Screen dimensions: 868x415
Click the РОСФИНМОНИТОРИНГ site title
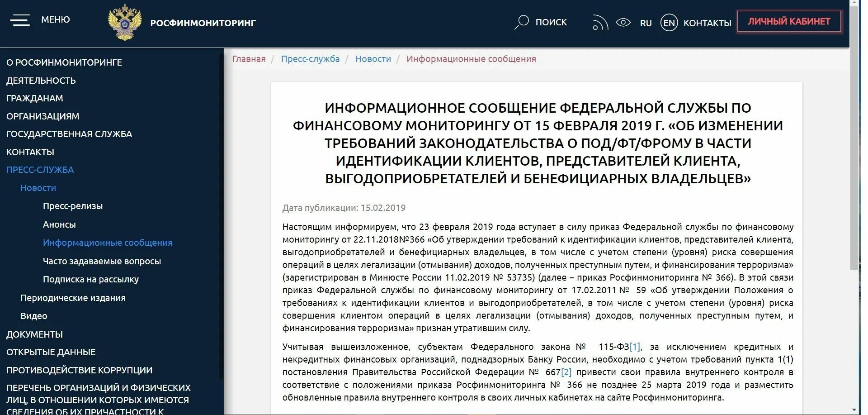[203, 23]
